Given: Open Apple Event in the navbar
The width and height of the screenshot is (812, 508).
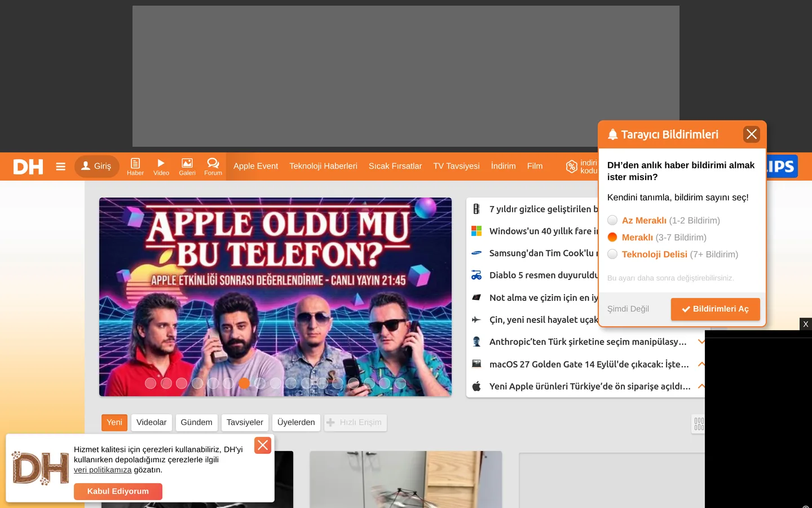Looking at the screenshot, I should coord(255,166).
